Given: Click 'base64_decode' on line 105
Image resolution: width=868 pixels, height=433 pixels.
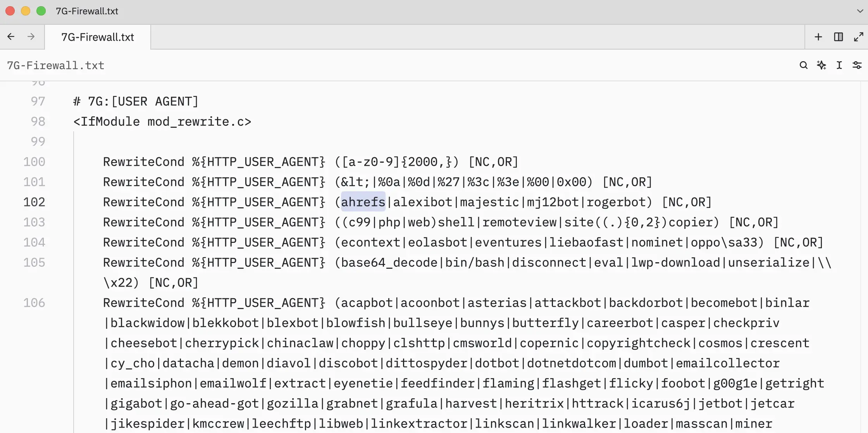Looking at the screenshot, I should [389, 263].
